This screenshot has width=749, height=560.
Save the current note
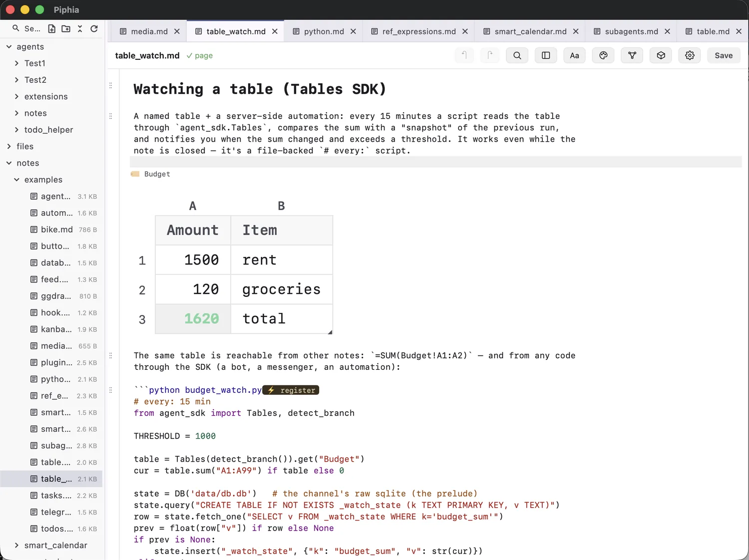pyautogui.click(x=724, y=55)
